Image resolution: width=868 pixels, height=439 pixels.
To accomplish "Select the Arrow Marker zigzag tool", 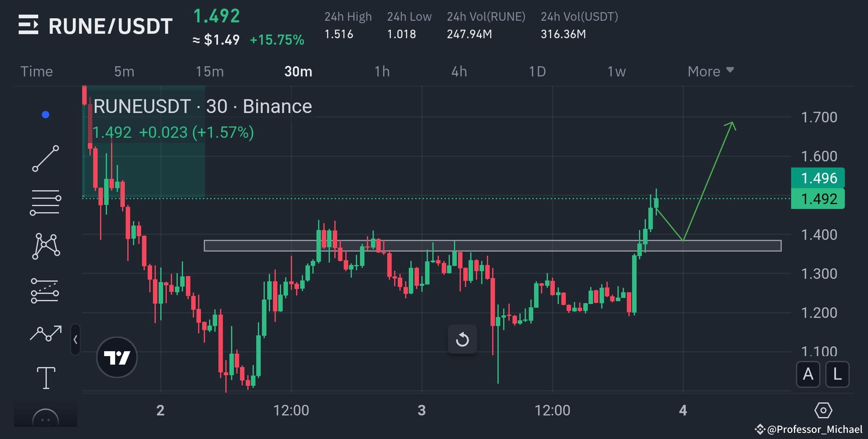I will [x=46, y=333].
